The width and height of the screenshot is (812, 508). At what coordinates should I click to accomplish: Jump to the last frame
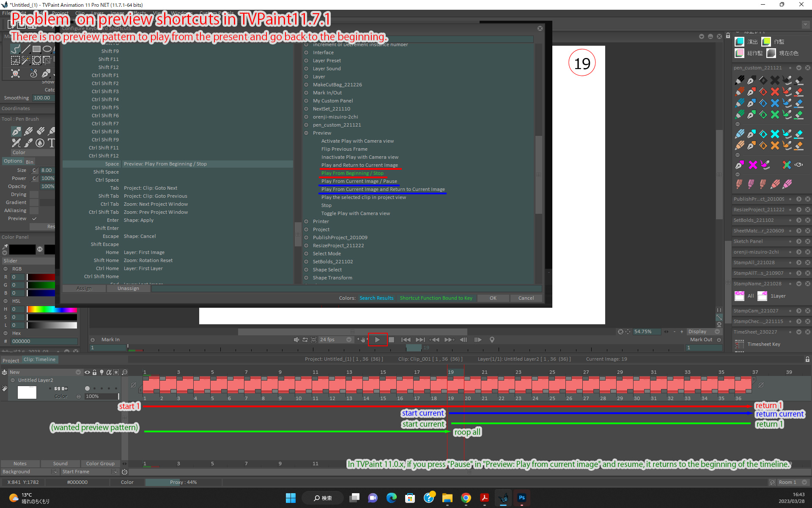pyautogui.click(x=420, y=340)
